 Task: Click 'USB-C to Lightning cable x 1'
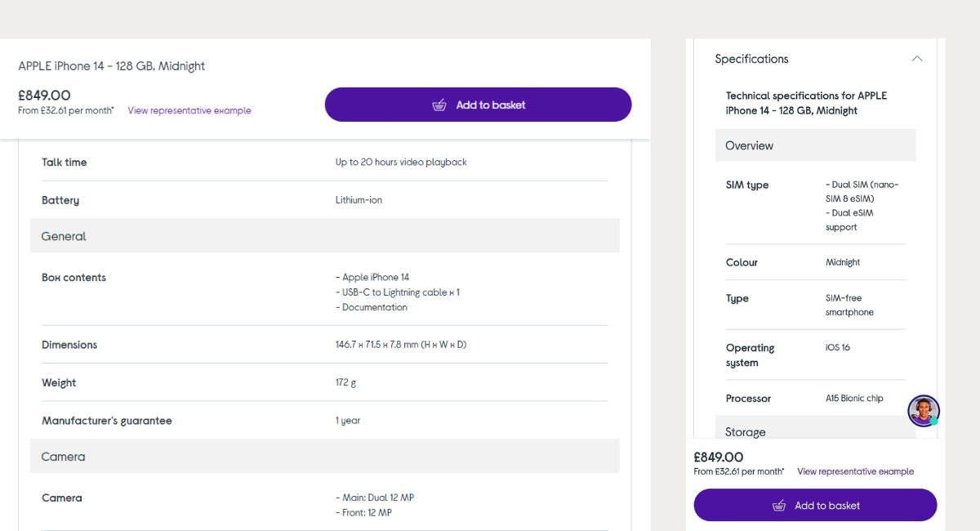(398, 292)
